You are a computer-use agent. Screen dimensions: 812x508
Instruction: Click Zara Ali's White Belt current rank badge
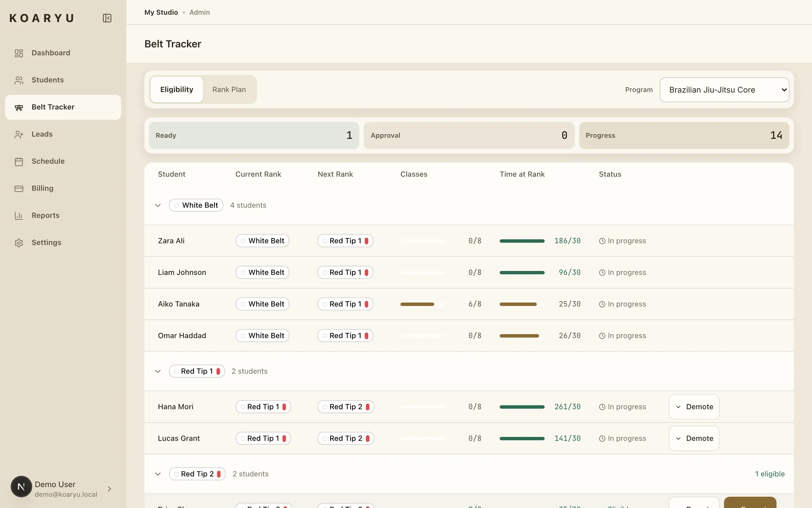click(263, 241)
